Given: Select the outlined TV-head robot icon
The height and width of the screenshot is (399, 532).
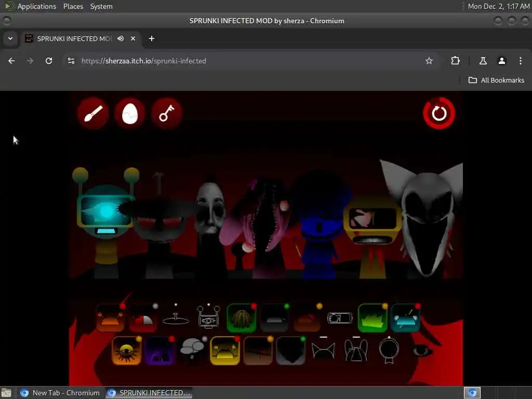Looking at the screenshot, I should tap(208, 317).
